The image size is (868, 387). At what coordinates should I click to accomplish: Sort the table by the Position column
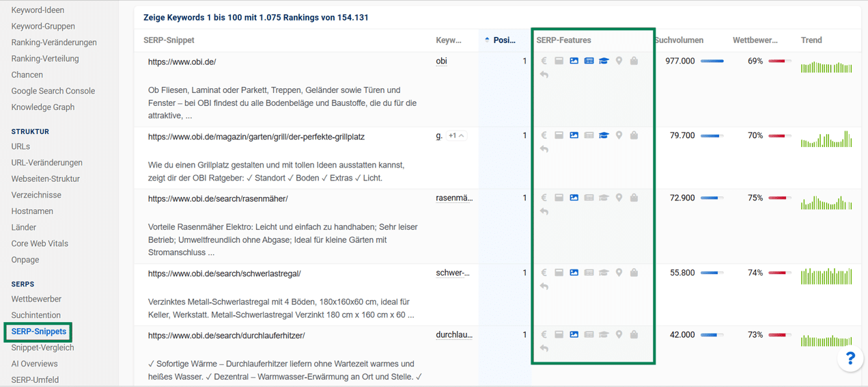point(504,40)
